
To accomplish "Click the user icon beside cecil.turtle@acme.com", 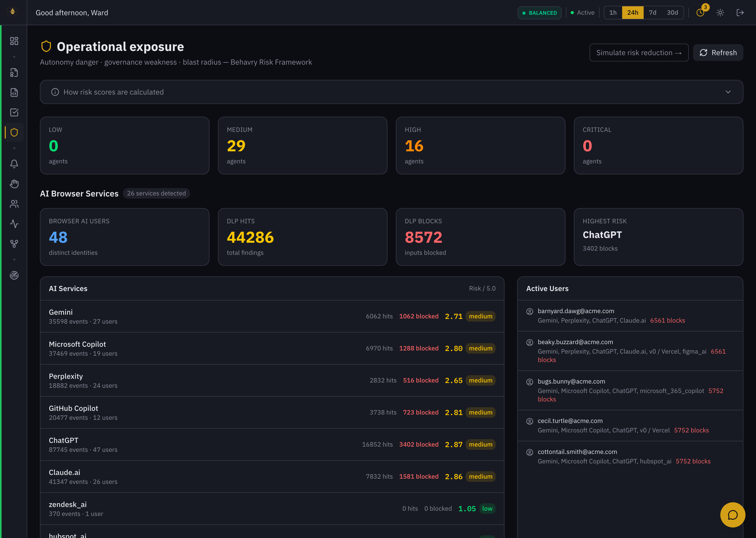I will (530, 421).
